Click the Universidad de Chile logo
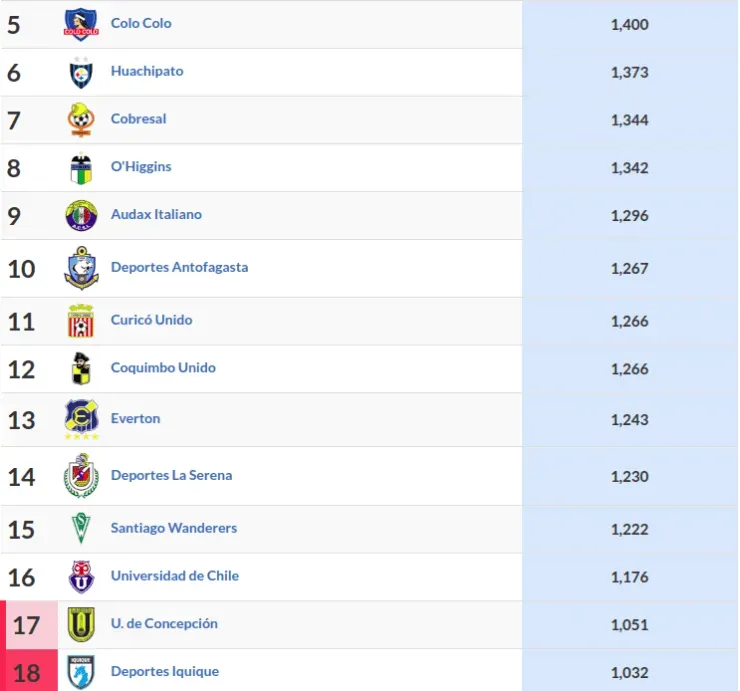 (x=80, y=577)
